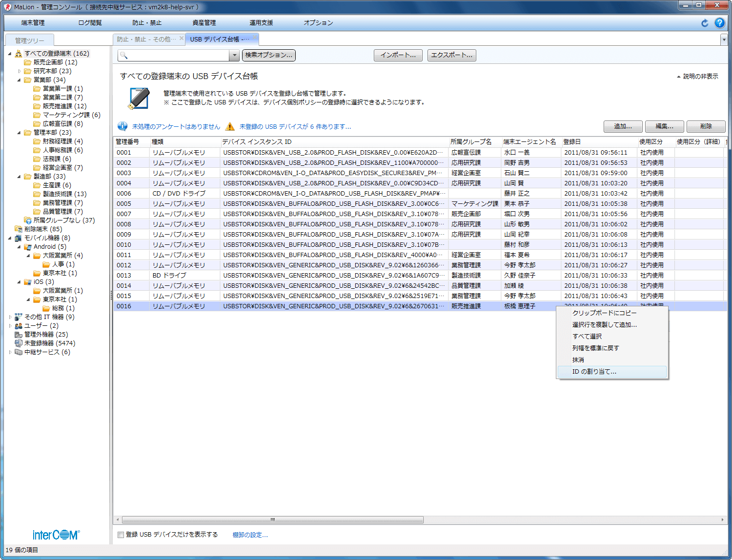This screenshot has width=732, height=560.
Task: Click the USB flash drive icon
Action: coord(139,98)
